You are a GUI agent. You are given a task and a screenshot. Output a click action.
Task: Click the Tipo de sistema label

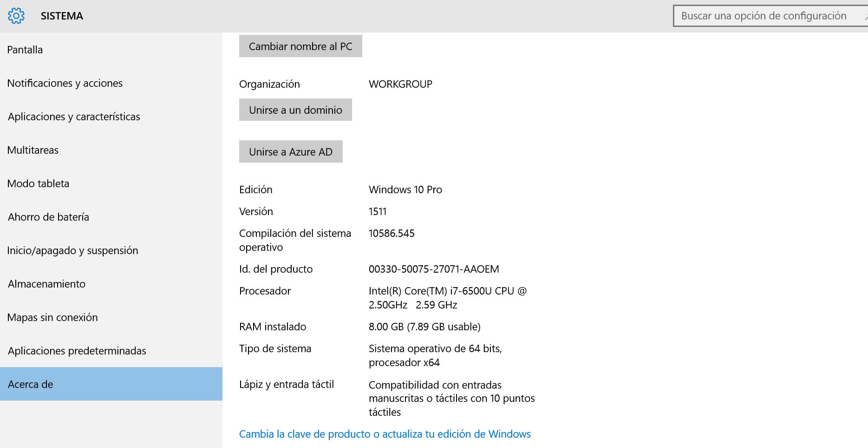275,349
